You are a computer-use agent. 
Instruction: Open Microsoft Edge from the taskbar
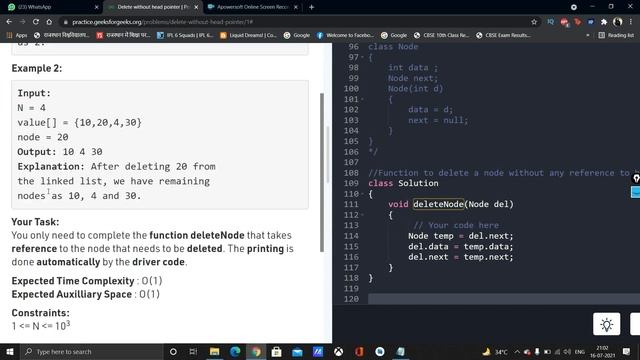tap(235, 351)
